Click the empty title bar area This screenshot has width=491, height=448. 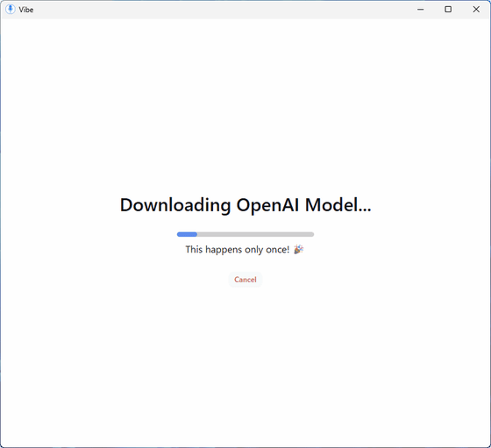pos(219,10)
